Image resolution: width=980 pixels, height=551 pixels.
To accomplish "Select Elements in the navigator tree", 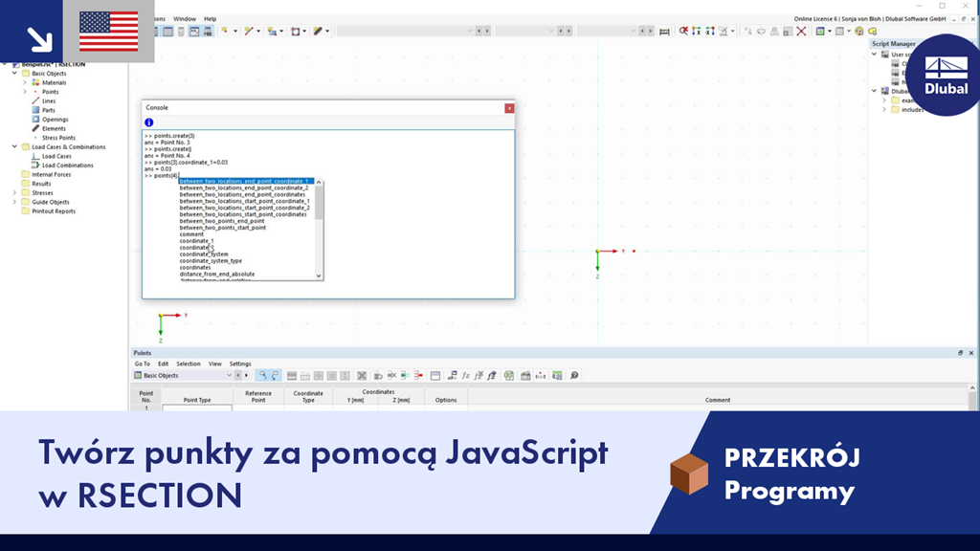I will 54,129.
